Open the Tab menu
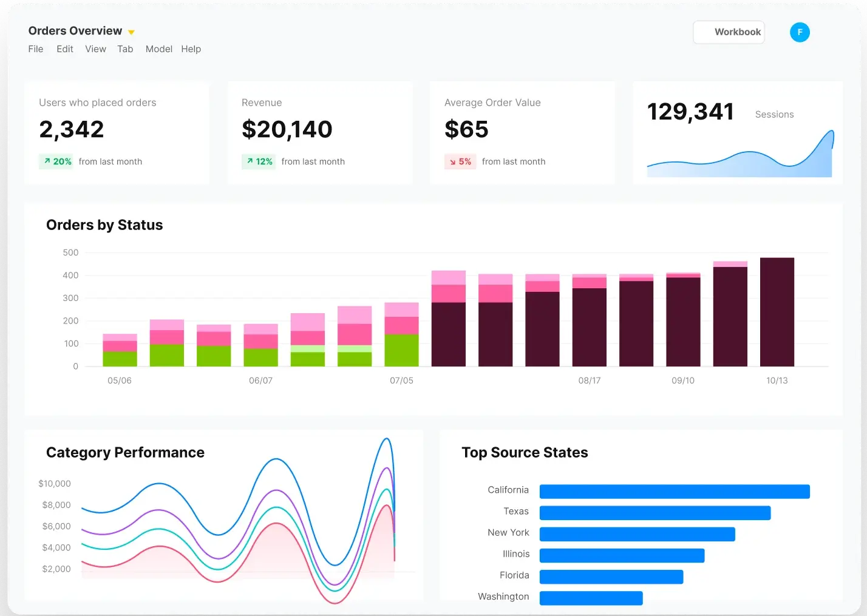The image size is (867, 616). coord(125,49)
